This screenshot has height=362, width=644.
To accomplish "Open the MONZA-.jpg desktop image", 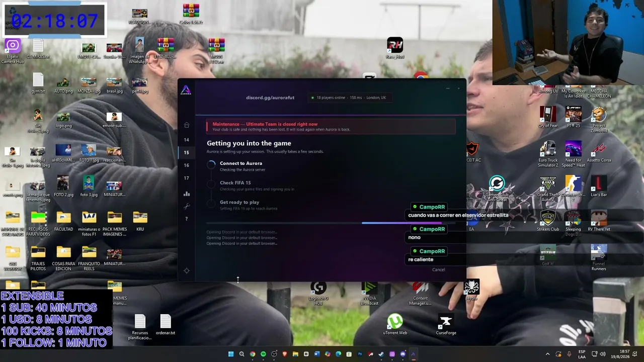I will click(x=89, y=83).
